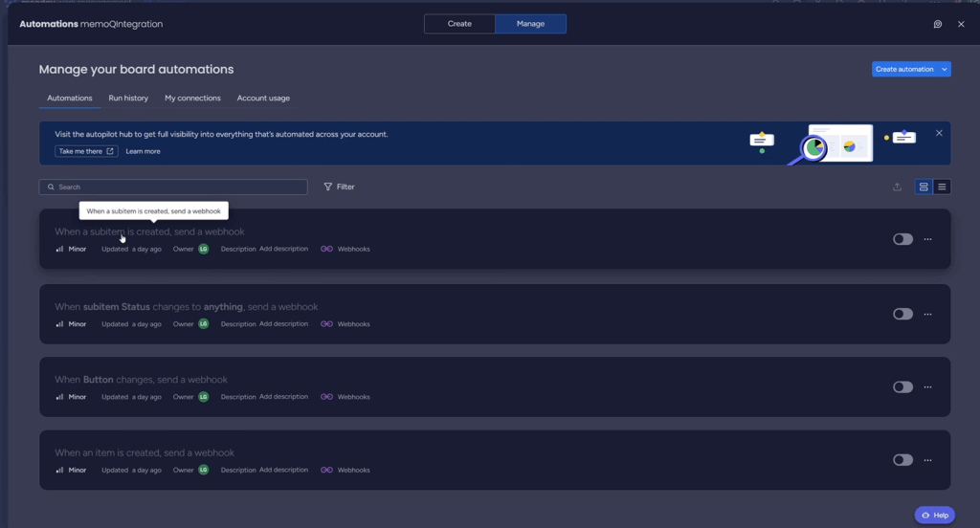Image resolution: width=980 pixels, height=528 pixels.
Task: Switch to compact list view icon
Action: coord(942,187)
